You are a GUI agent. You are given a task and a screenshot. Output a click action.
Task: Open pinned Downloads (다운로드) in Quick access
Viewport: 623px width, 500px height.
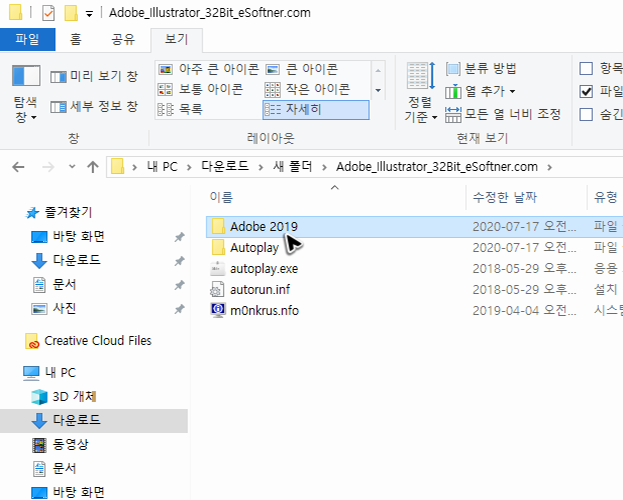pos(66,260)
